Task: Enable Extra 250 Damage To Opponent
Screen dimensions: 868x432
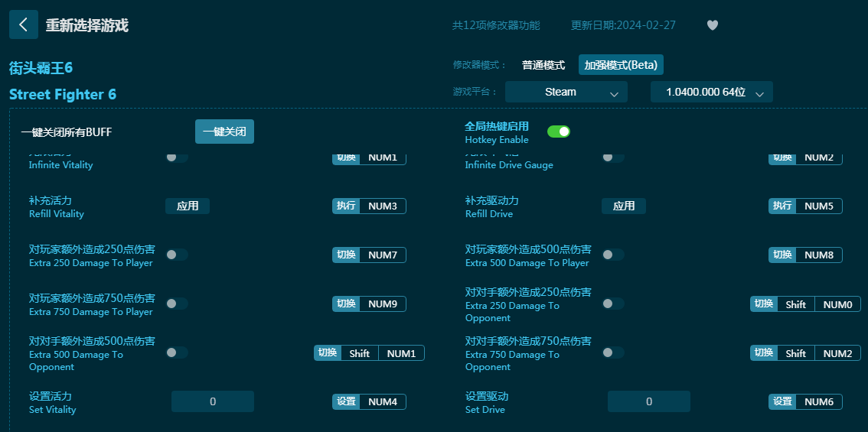Action: tap(613, 304)
